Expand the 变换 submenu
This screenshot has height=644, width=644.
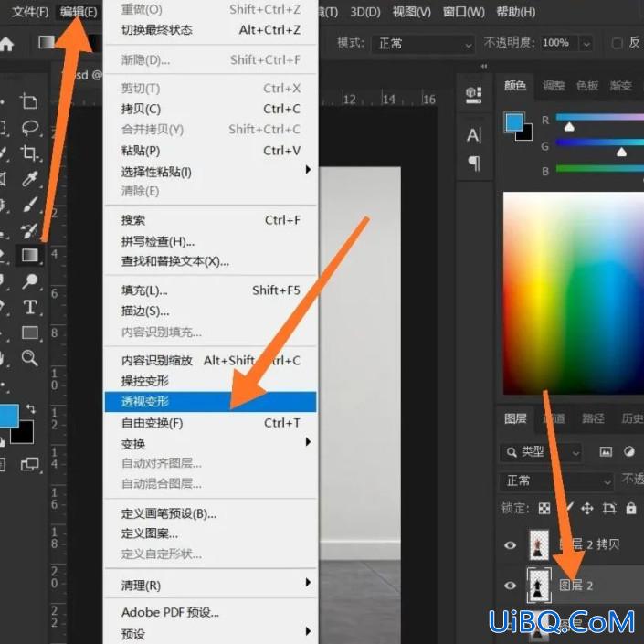(211, 444)
